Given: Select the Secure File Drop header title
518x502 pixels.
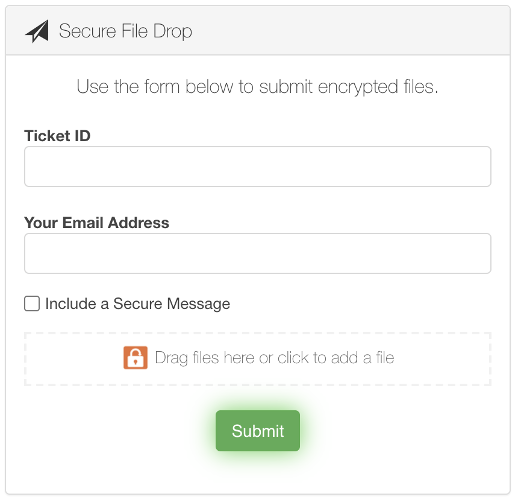Looking at the screenshot, I should tap(126, 31).
